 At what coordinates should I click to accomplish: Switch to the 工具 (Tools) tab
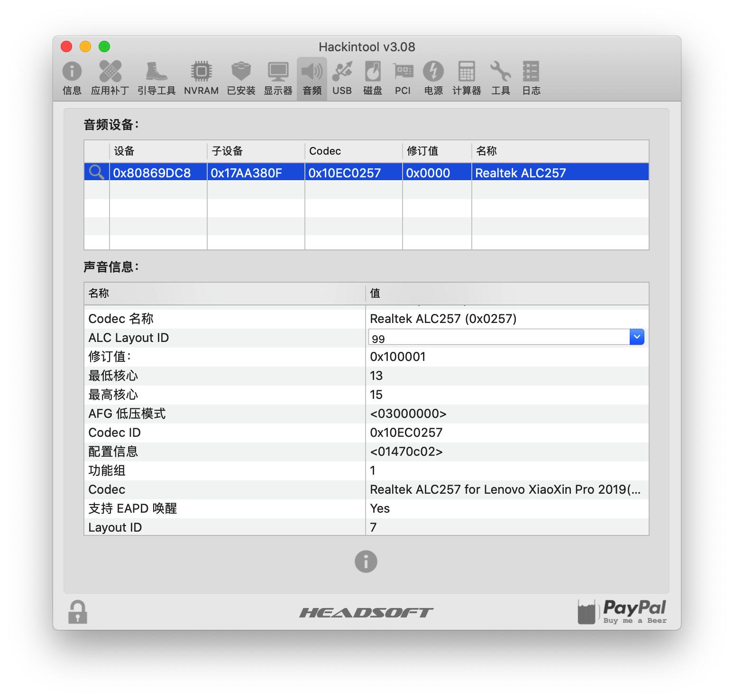point(501,77)
